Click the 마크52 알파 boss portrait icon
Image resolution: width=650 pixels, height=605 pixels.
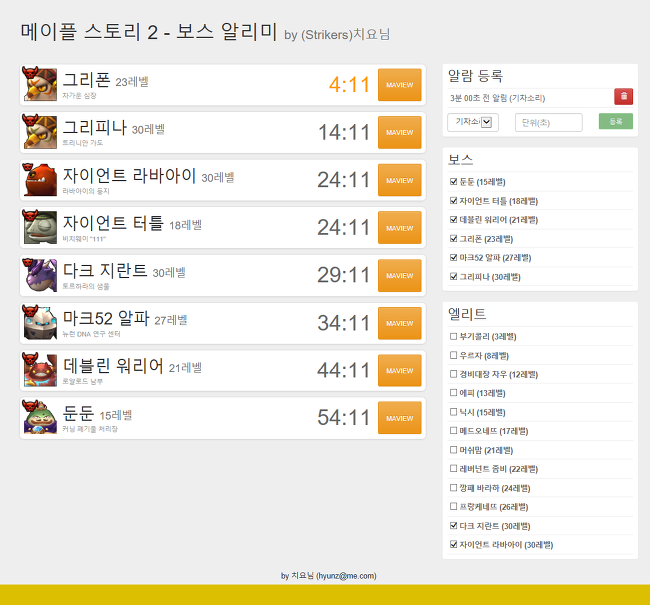[40, 323]
